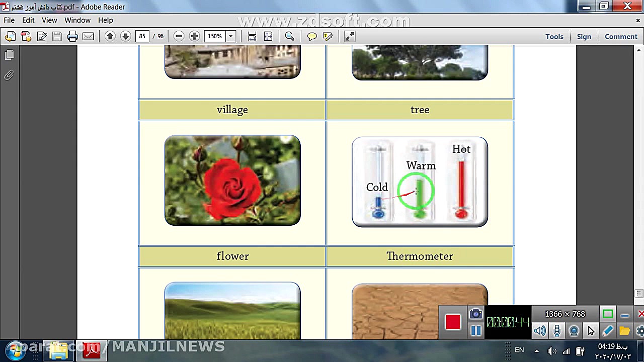Open the Windows Start menu
The height and width of the screenshot is (362, 644).
point(15,349)
